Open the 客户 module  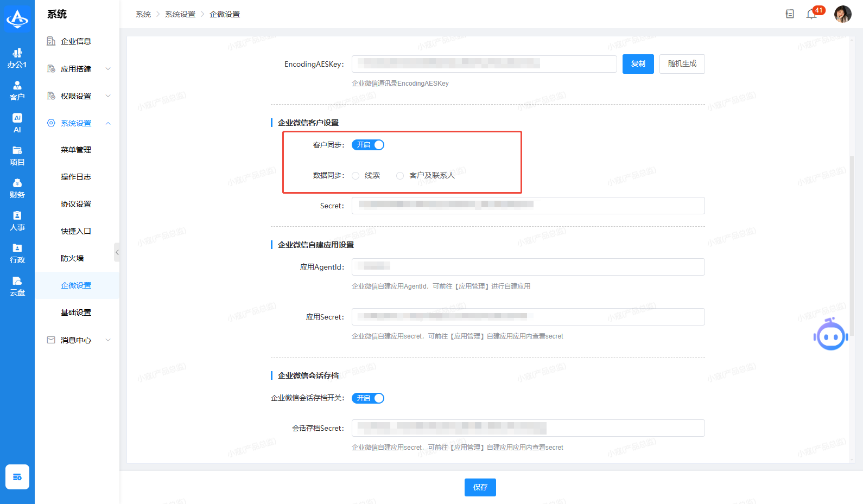17,91
